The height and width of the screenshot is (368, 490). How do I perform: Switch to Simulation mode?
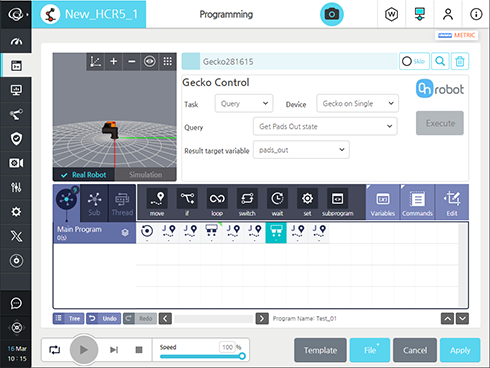pyautogui.click(x=146, y=175)
